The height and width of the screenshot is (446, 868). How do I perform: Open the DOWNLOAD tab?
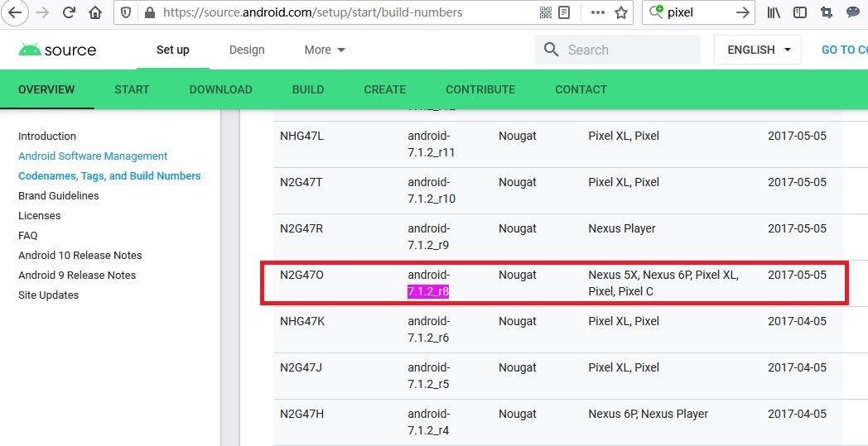point(221,89)
